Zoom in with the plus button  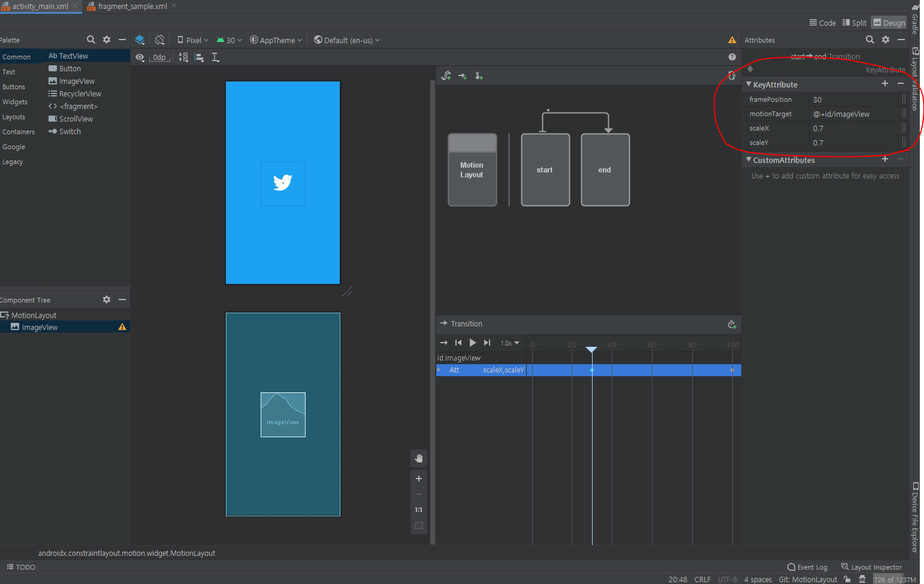pyautogui.click(x=419, y=479)
